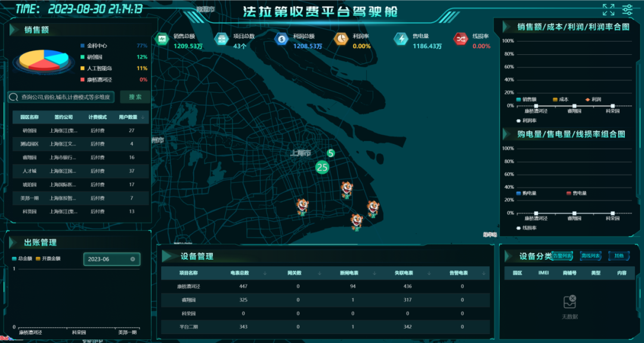644x343 pixels.
Task: Switch to the 离线列表 tab
Action: click(x=591, y=256)
